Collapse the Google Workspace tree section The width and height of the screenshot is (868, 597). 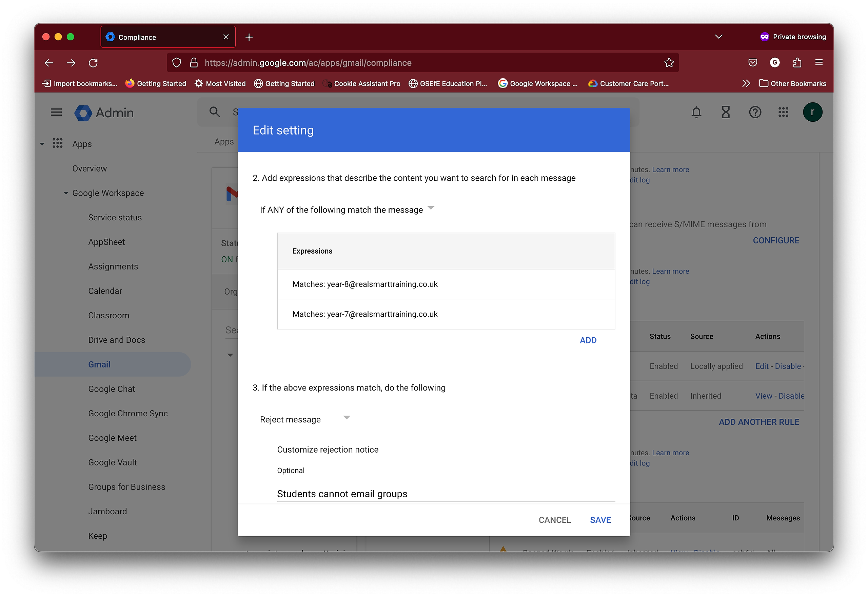click(x=66, y=193)
